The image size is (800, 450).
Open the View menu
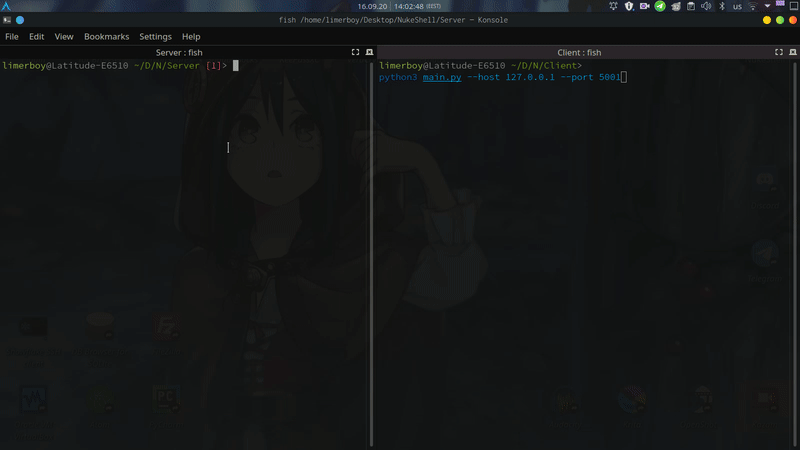(64, 37)
